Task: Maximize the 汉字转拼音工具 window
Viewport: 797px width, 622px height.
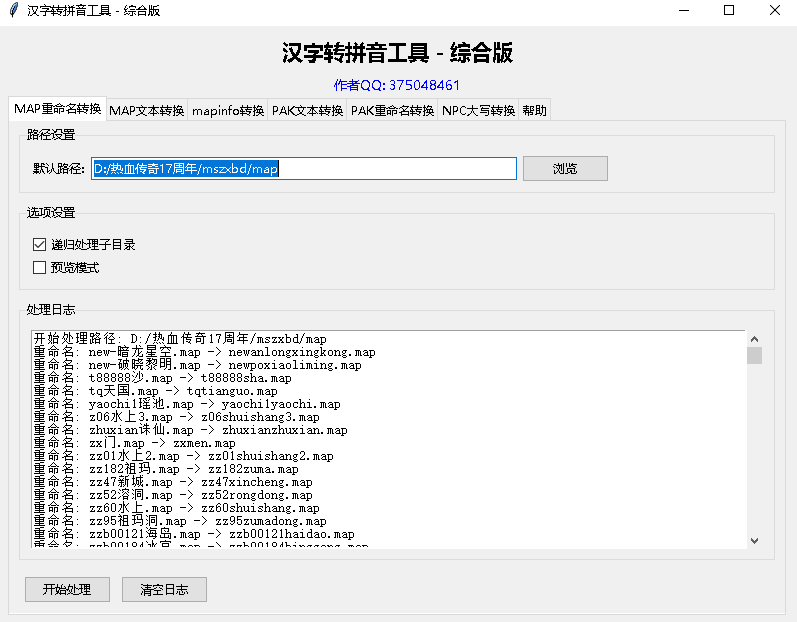Action: pos(729,11)
